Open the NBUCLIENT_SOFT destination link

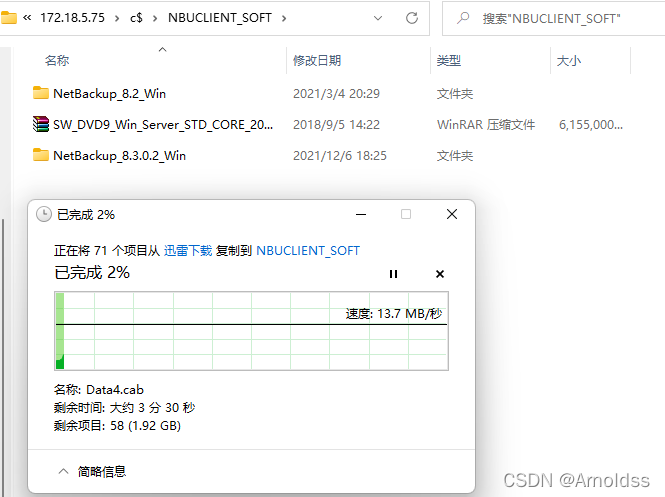pos(308,251)
